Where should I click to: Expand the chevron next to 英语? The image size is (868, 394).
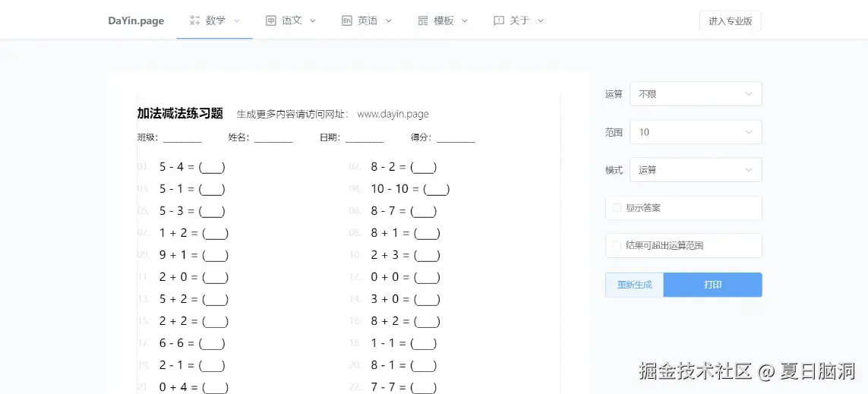(x=389, y=20)
